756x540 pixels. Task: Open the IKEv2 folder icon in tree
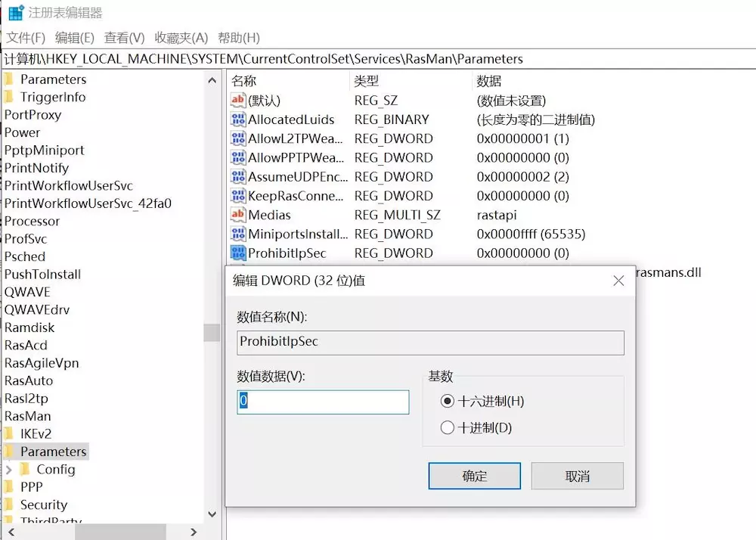[x=10, y=433]
